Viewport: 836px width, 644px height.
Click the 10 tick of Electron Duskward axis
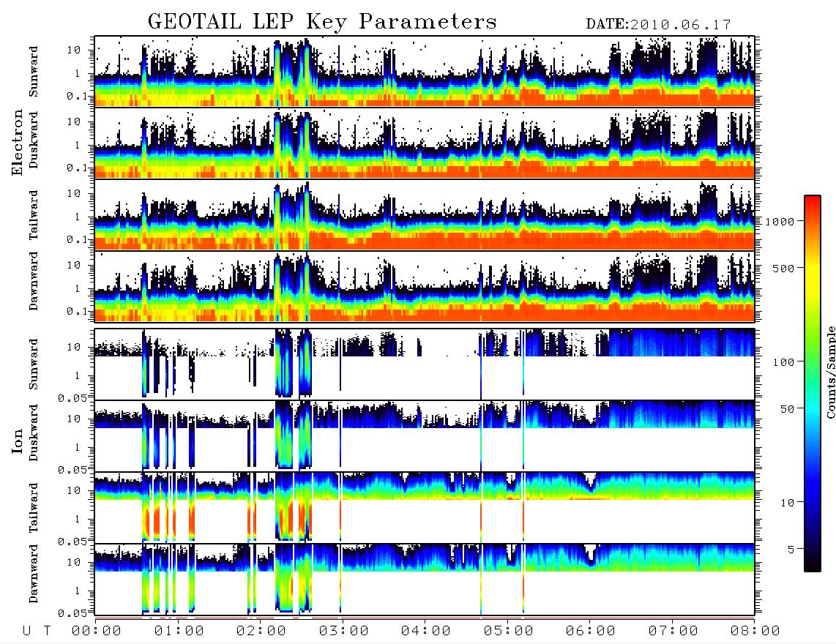pyautogui.click(x=73, y=121)
